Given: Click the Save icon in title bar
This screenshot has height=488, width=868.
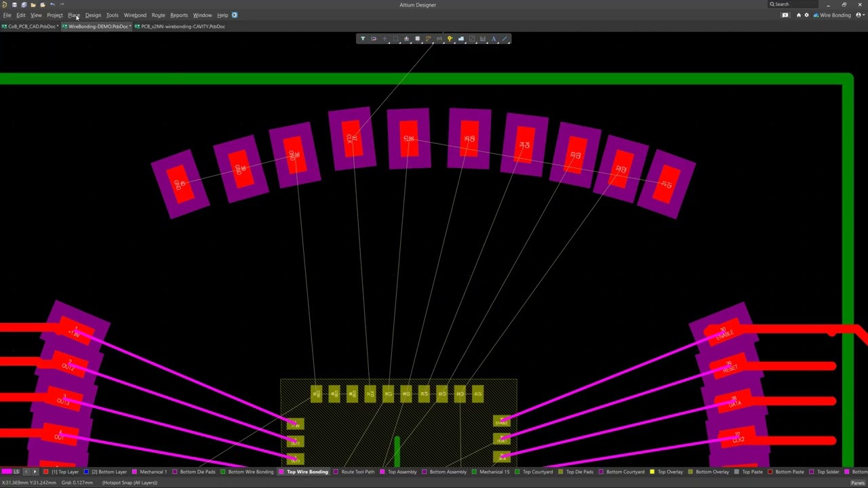Looking at the screenshot, I should click(x=14, y=5).
